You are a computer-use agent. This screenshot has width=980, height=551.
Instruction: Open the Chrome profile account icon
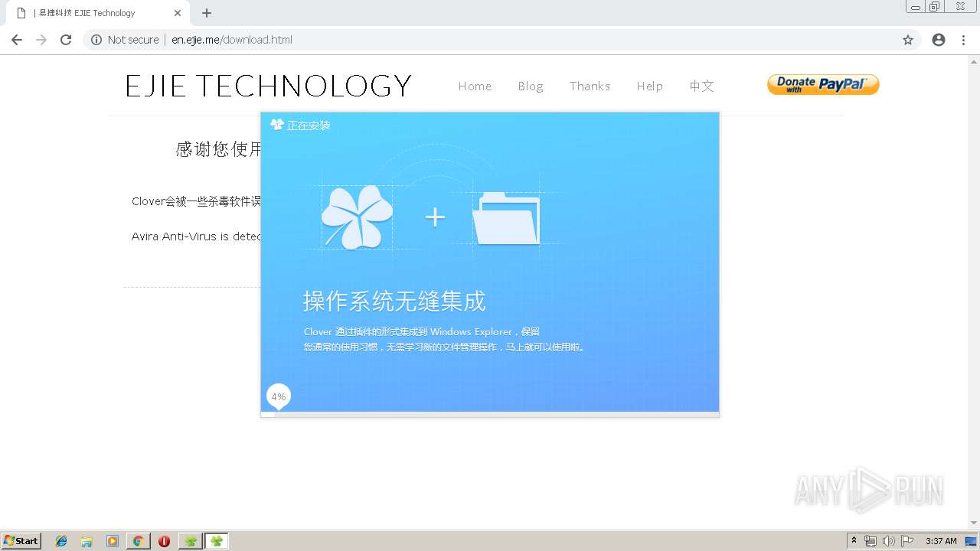coord(939,40)
